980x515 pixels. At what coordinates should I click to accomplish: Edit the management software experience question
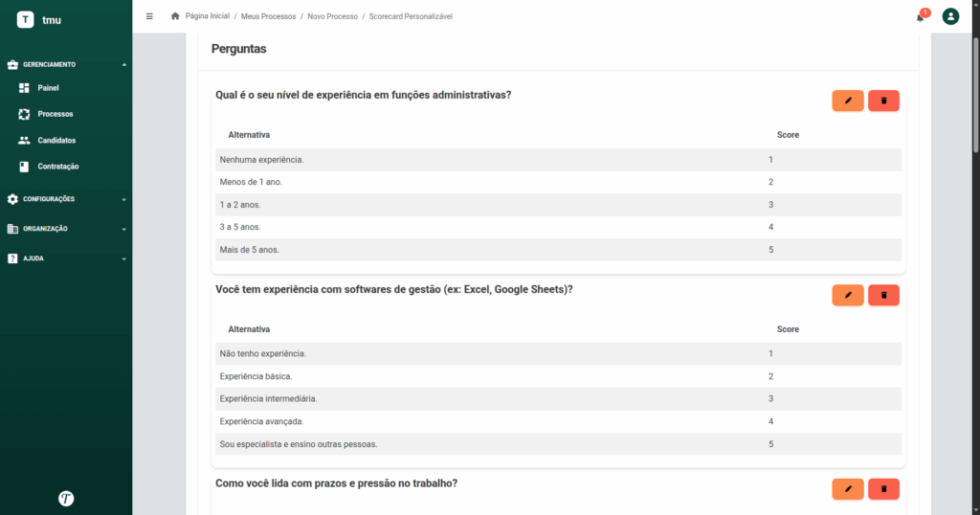pos(848,295)
